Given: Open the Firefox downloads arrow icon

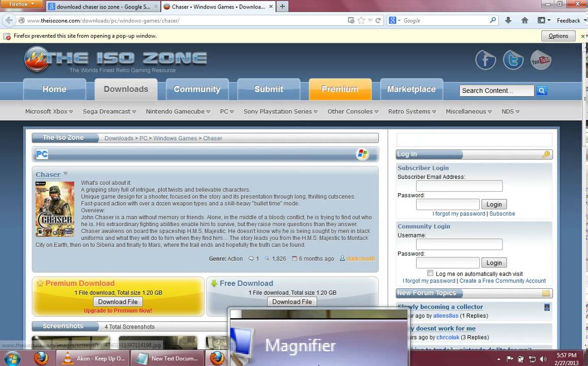Looking at the screenshot, I should click(x=508, y=20).
